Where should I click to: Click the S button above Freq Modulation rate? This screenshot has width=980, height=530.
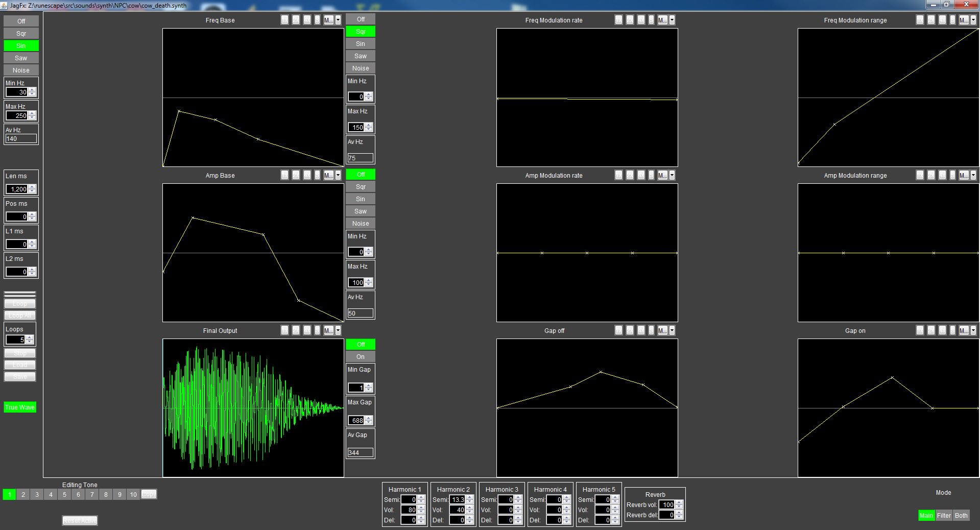(651, 20)
